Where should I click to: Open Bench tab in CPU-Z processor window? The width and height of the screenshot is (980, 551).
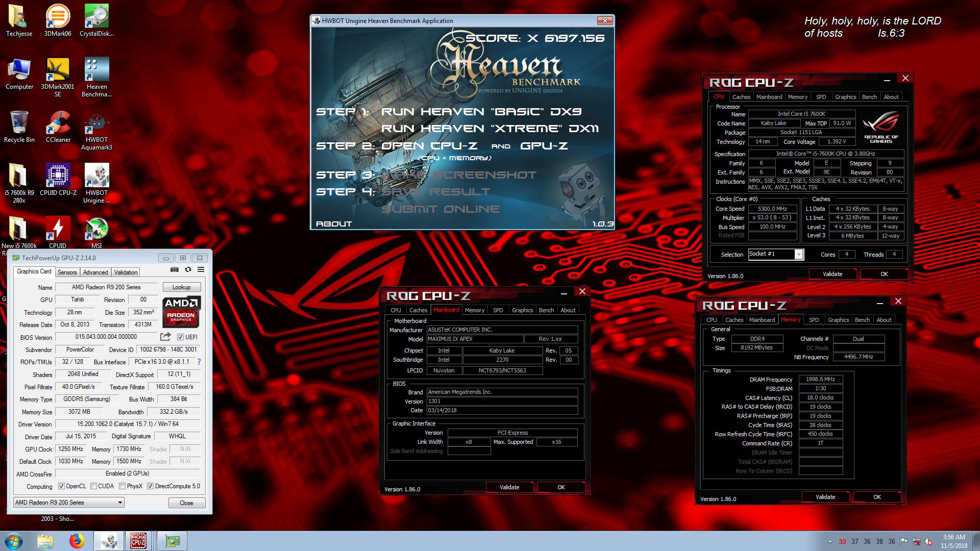click(869, 97)
